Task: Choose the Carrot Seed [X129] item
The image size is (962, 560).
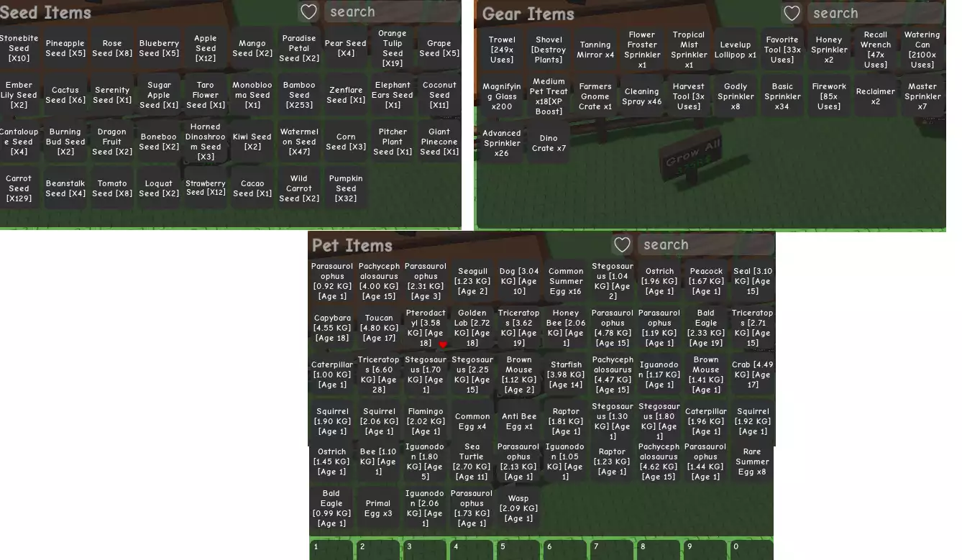Action: [x=19, y=188]
